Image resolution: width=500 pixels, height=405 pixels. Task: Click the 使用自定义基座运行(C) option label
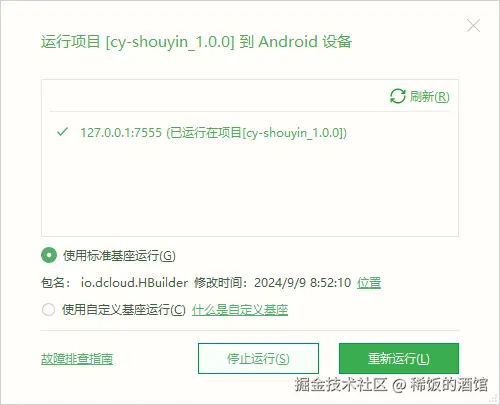point(124,310)
